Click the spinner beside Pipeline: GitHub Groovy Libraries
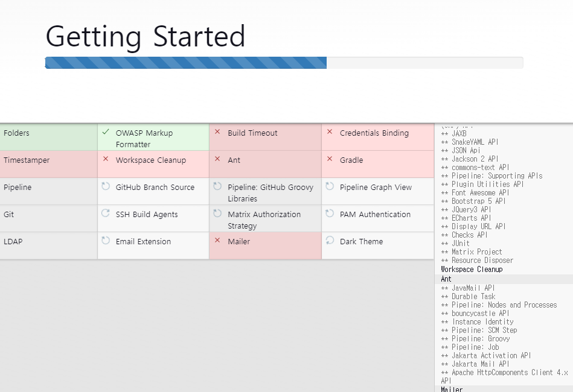 pos(217,186)
